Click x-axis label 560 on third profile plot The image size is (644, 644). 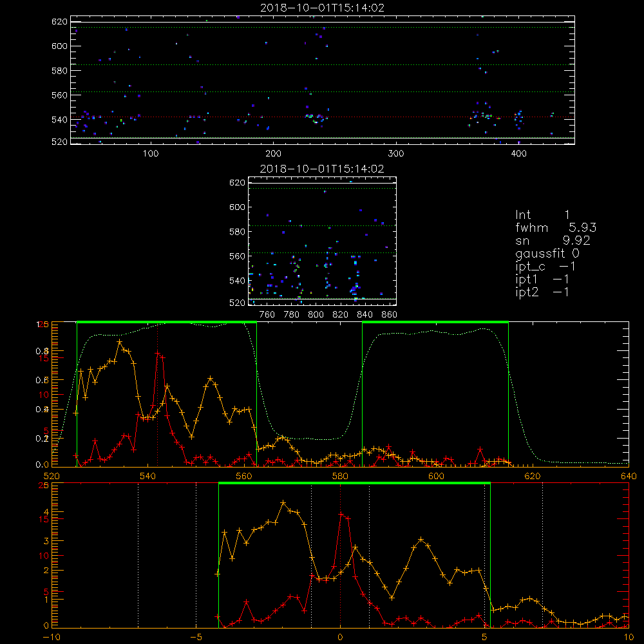244,476
